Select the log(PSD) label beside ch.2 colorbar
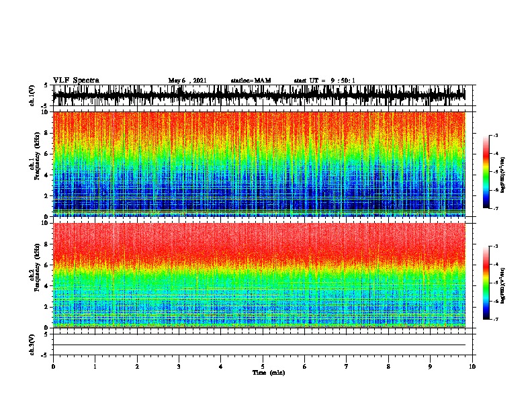The image size is (532, 411). [502, 285]
